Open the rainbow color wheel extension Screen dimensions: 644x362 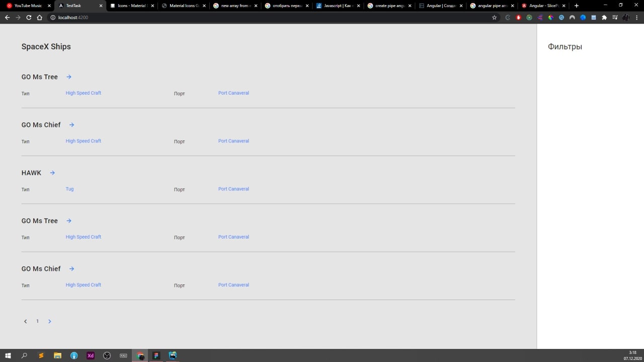[550, 17]
